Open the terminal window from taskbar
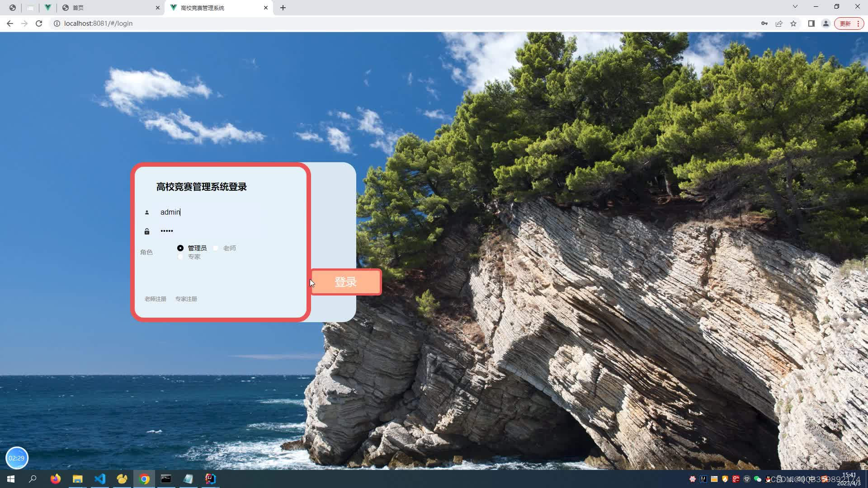This screenshot has width=868, height=488. click(x=166, y=479)
